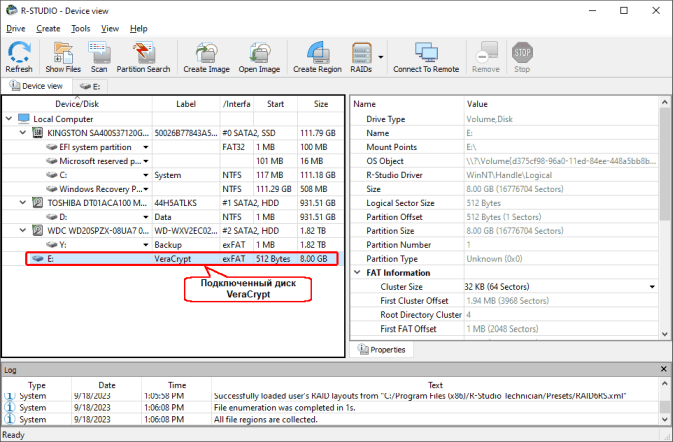Open Show Files from the toolbar
This screenshot has height=442, width=673.
click(x=63, y=57)
